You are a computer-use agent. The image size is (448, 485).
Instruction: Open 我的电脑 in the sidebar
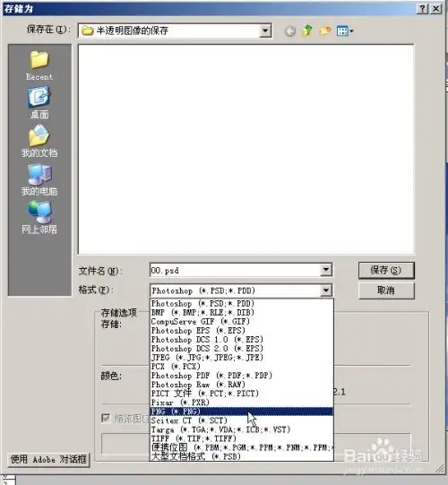(39, 179)
